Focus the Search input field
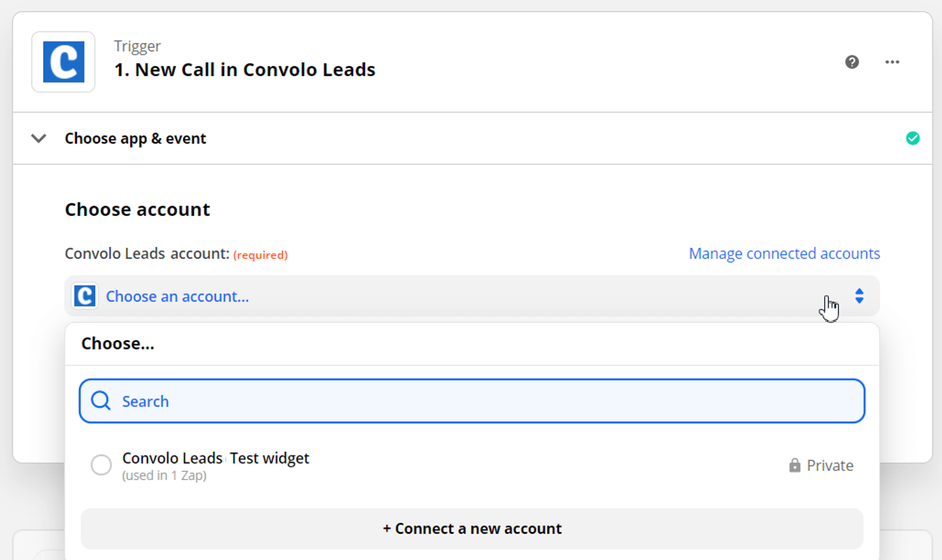This screenshot has height=560, width=942. pos(472,401)
